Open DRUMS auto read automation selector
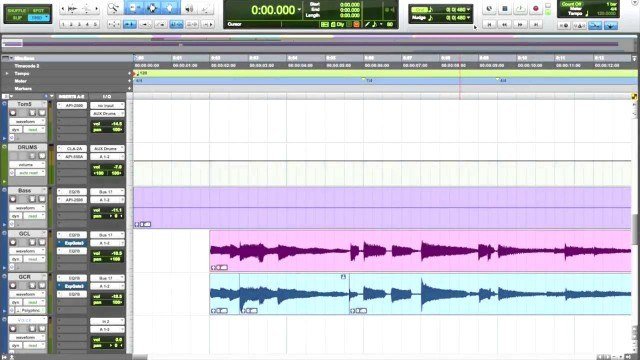640x360 pixels. click(x=30, y=173)
